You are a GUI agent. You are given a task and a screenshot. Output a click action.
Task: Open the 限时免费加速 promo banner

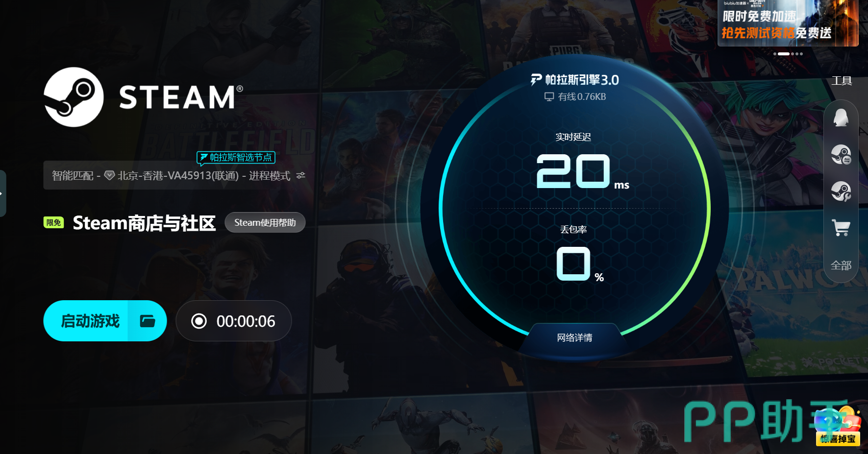[788, 23]
